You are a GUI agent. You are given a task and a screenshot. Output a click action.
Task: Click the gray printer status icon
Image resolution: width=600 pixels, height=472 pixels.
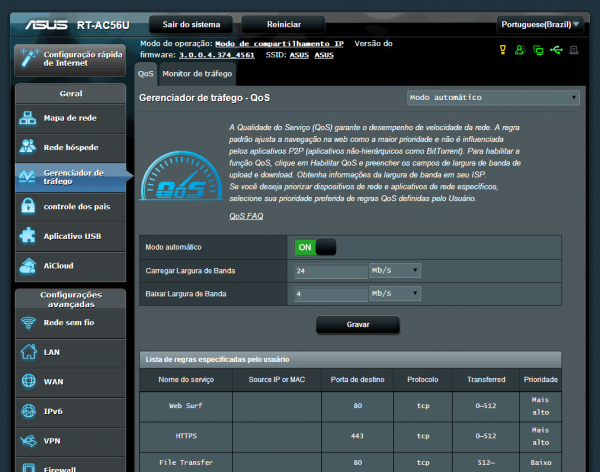click(574, 50)
